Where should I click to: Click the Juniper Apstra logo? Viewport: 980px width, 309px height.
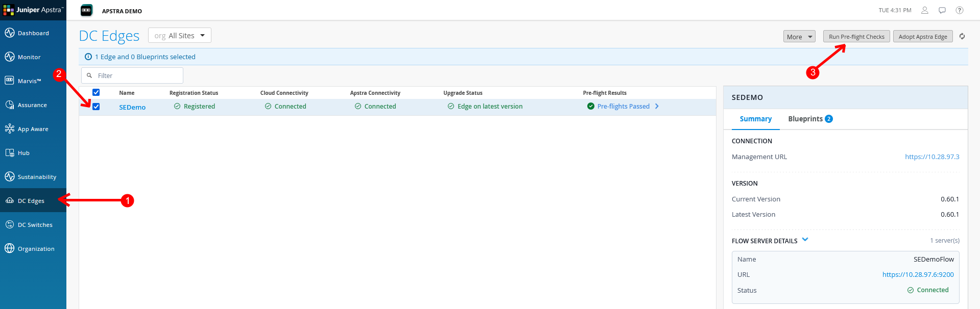pos(33,10)
